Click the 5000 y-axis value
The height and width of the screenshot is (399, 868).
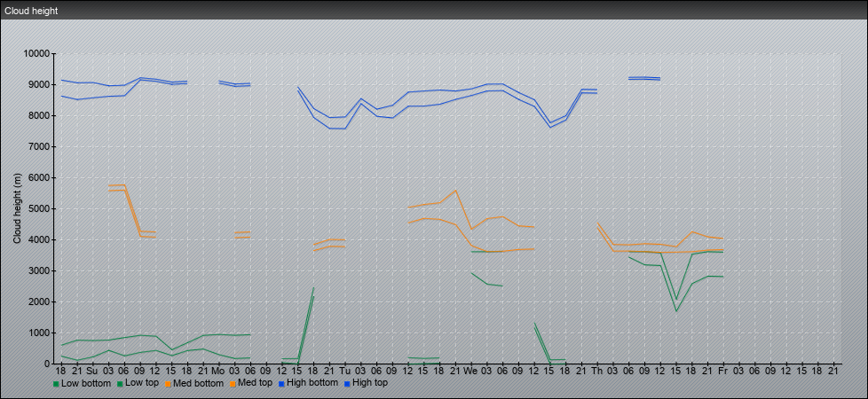pos(38,208)
